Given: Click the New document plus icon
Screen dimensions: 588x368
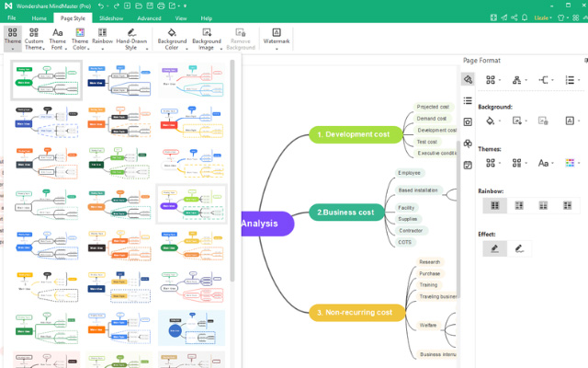Looking at the screenshot, I should coord(128,6).
